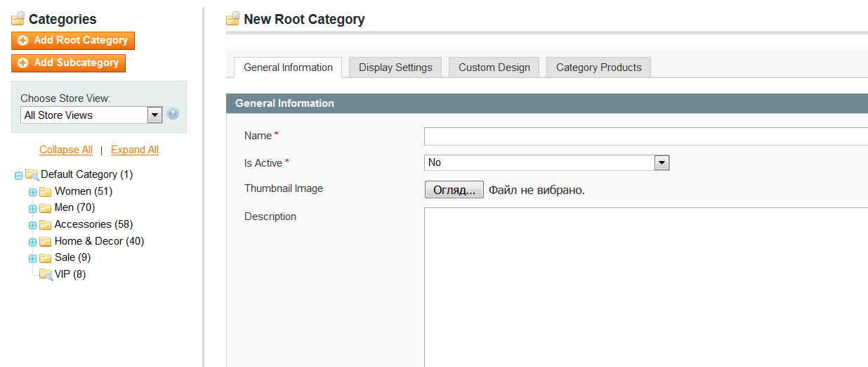Click the help icon beside the store view dropdown
The width and height of the screenshot is (868, 367).
point(173,113)
